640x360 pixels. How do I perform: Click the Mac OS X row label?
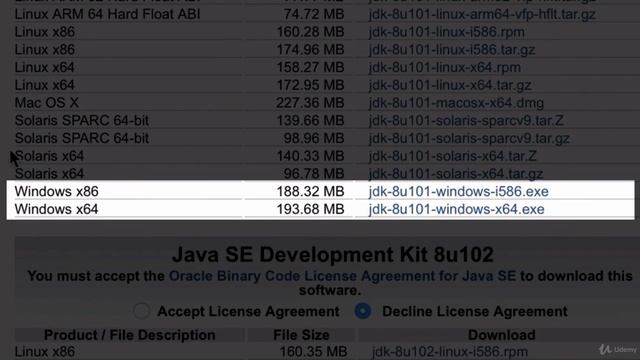[47, 103]
